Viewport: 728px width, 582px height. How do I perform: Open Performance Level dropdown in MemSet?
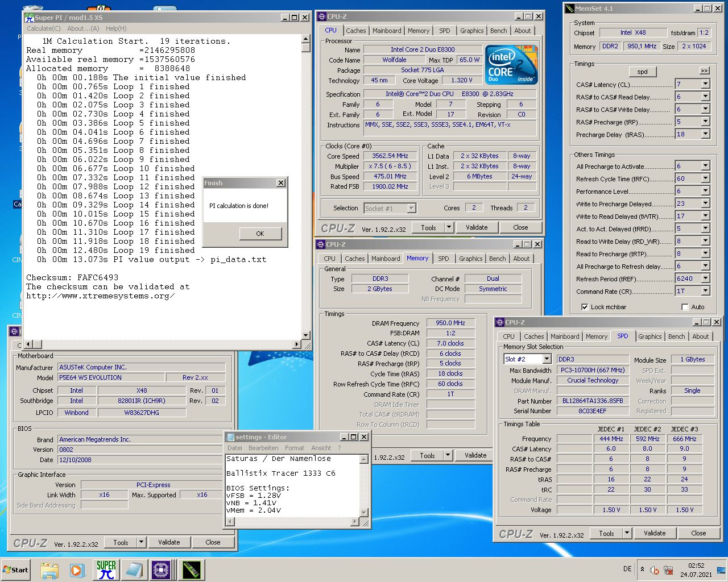tap(705, 191)
